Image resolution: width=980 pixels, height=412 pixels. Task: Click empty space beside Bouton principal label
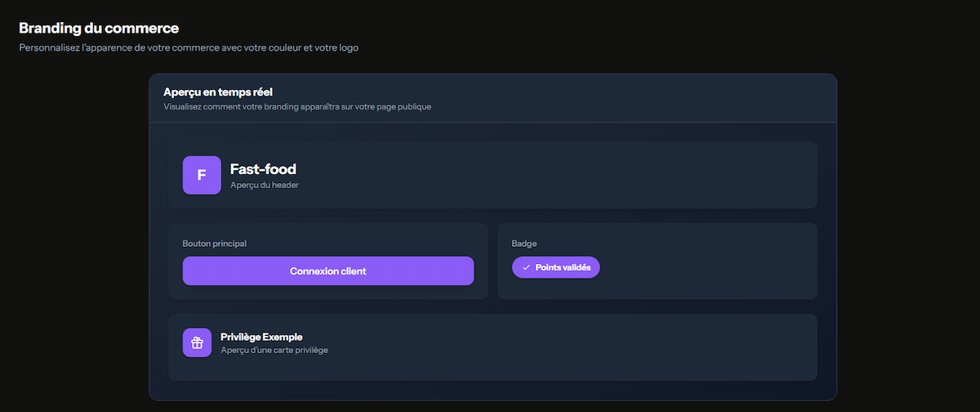pyautogui.click(x=367, y=244)
